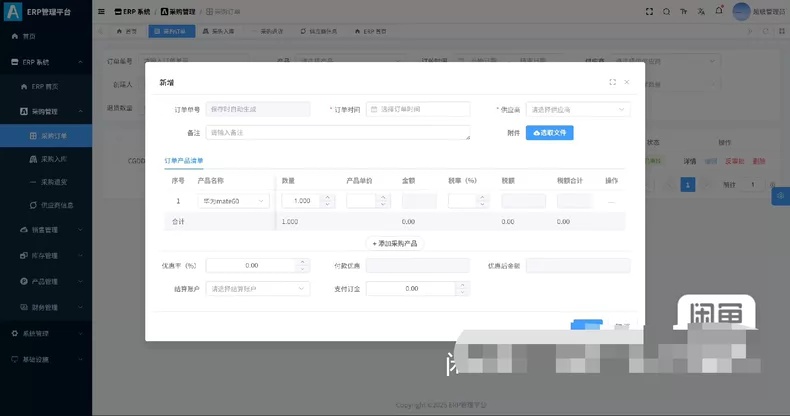This screenshot has height=416, width=790.
Task: Click the 订单时间 date picker field
Action: (x=418, y=109)
